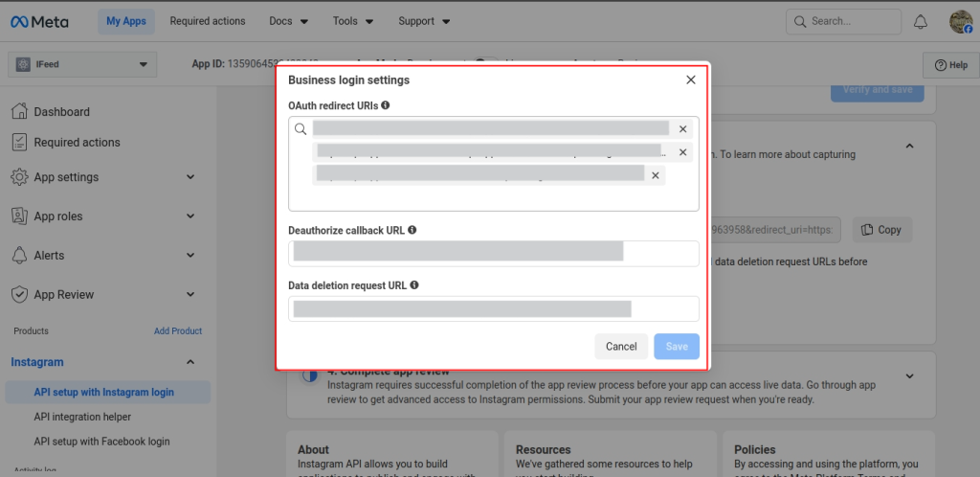
Task: Click the App settings gear icon
Action: (19, 177)
